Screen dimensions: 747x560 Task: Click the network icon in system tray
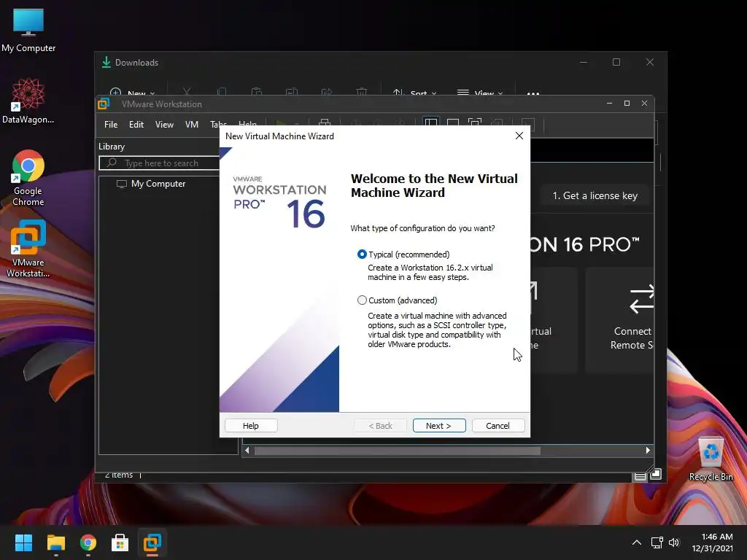click(657, 542)
